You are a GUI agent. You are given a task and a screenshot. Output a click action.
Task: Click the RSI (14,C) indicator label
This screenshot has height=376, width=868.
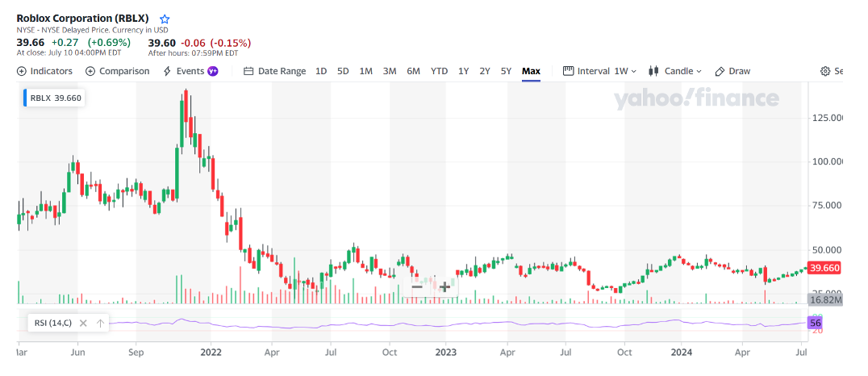[x=52, y=323]
